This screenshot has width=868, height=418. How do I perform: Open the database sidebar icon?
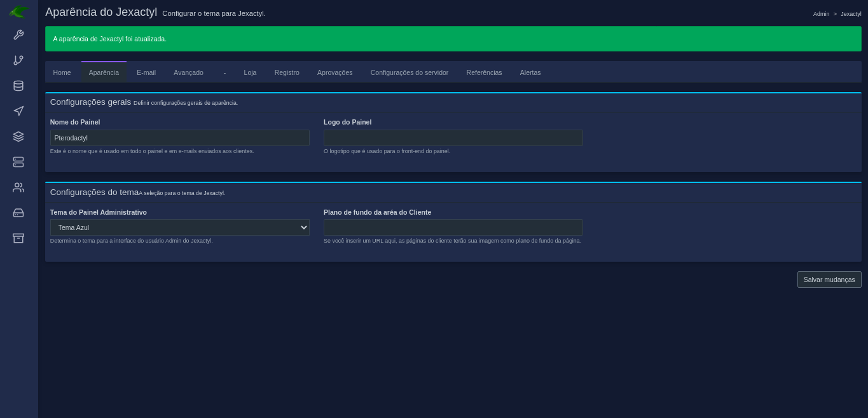coord(18,86)
